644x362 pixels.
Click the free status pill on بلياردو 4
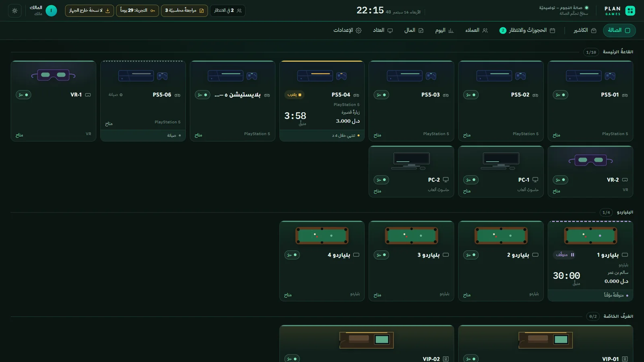tap(292, 255)
